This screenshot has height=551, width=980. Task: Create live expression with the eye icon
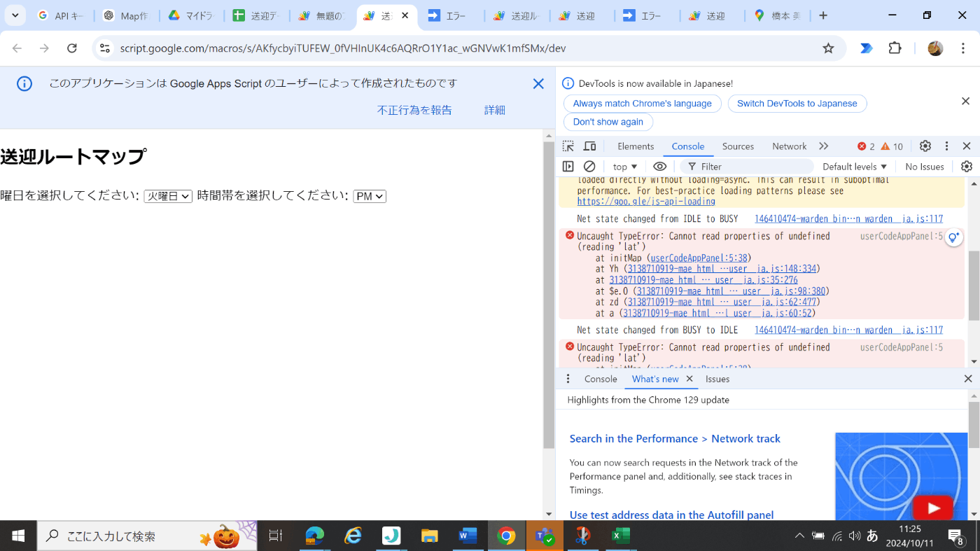point(659,167)
